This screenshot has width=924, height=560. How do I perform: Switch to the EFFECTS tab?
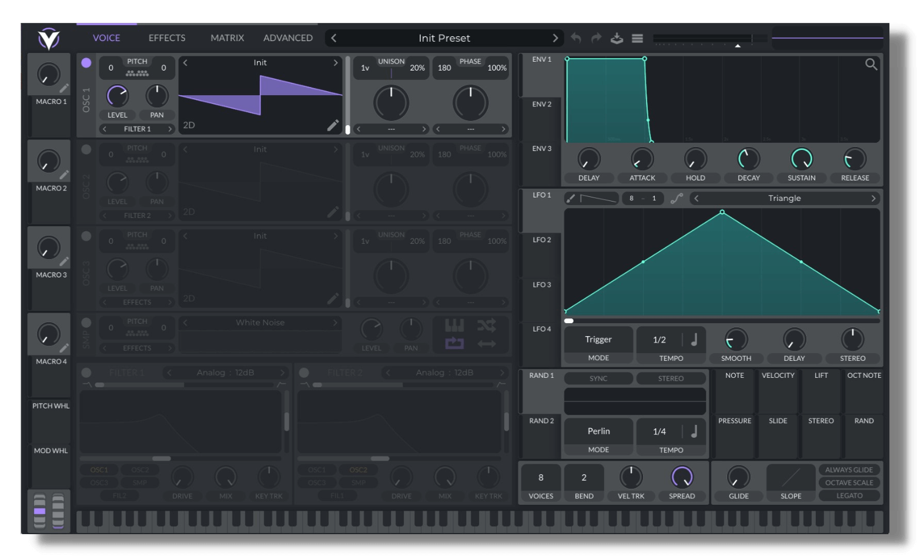[167, 38]
